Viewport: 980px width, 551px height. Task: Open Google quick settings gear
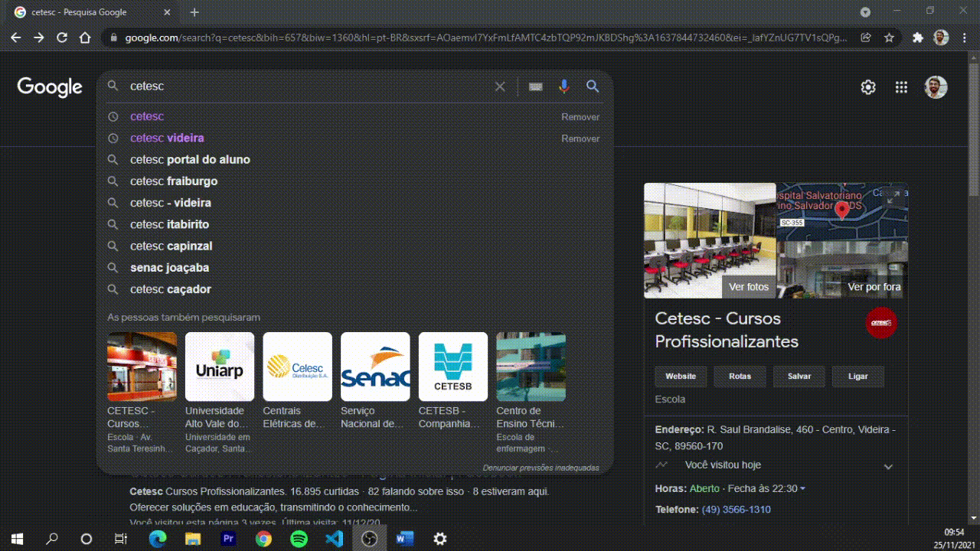click(x=868, y=87)
